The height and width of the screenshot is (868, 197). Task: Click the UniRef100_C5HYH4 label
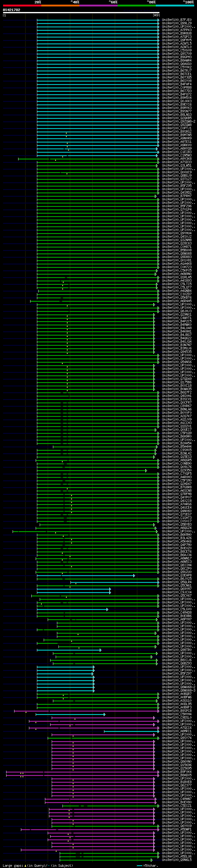[177, 714]
